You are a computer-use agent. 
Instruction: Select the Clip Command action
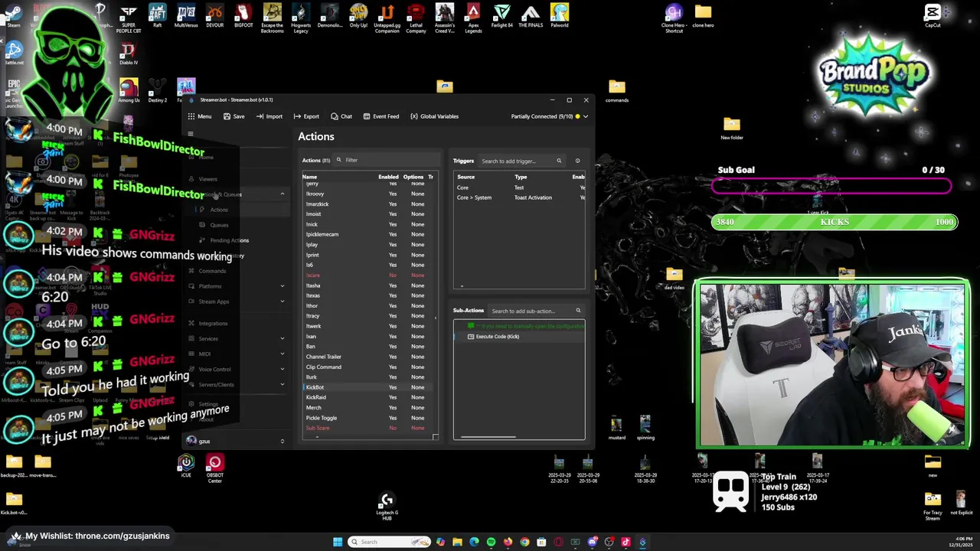coord(369,367)
